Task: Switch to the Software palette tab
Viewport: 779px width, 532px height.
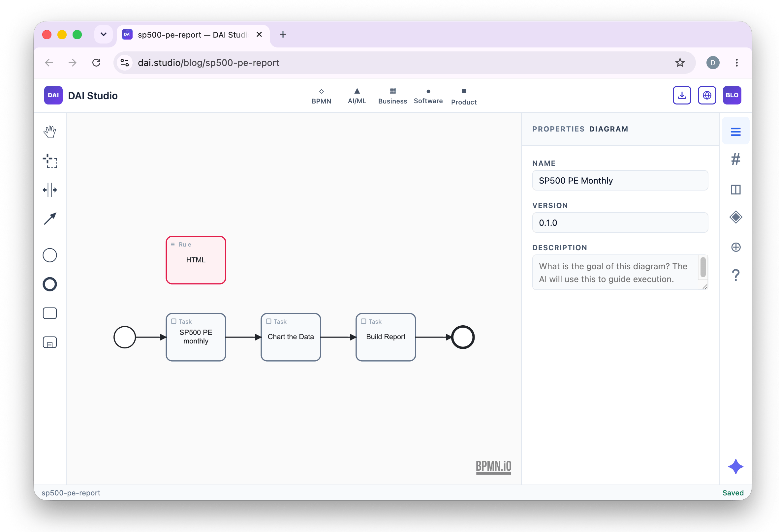Action: pyautogui.click(x=428, y=97)
